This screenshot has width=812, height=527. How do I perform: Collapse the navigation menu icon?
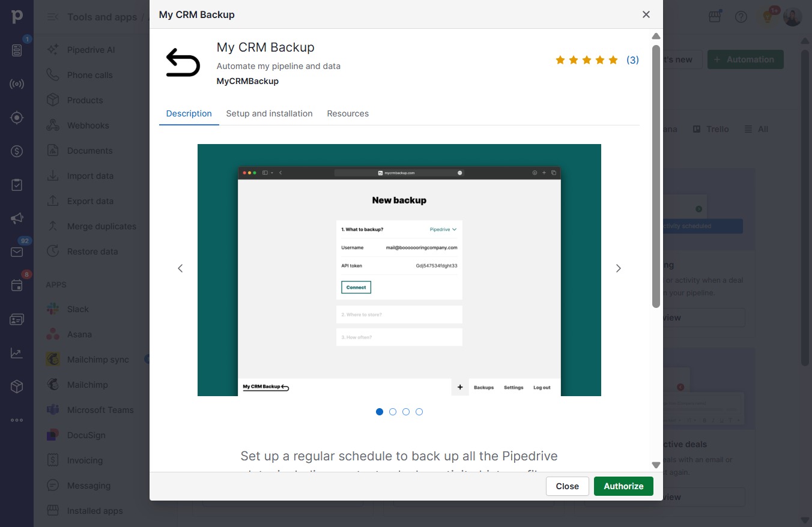(x=53, y=17)
